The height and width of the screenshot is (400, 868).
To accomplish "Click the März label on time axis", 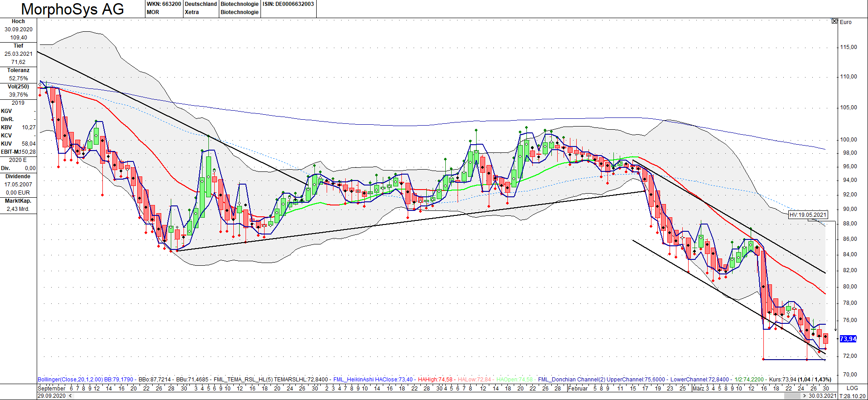I will [x=698, y=389].
